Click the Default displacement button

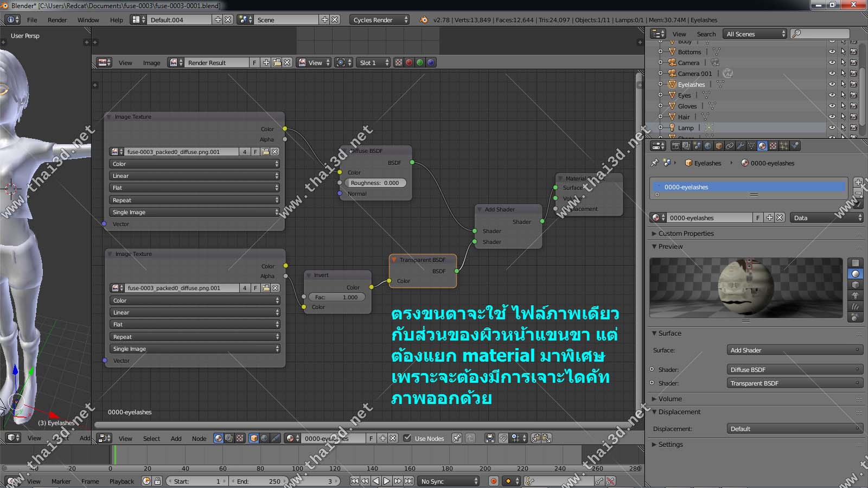tap(795, 428)
